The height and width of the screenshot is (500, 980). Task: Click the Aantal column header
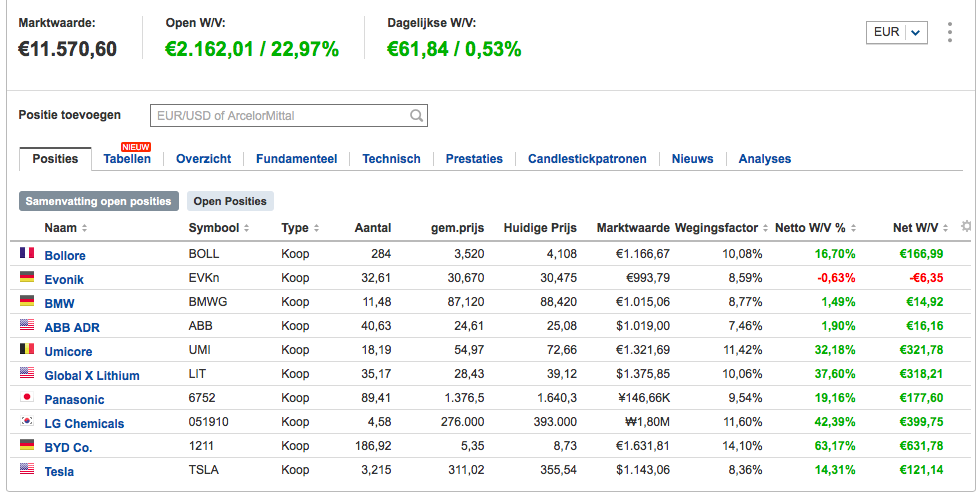click(x=372, y=228)
